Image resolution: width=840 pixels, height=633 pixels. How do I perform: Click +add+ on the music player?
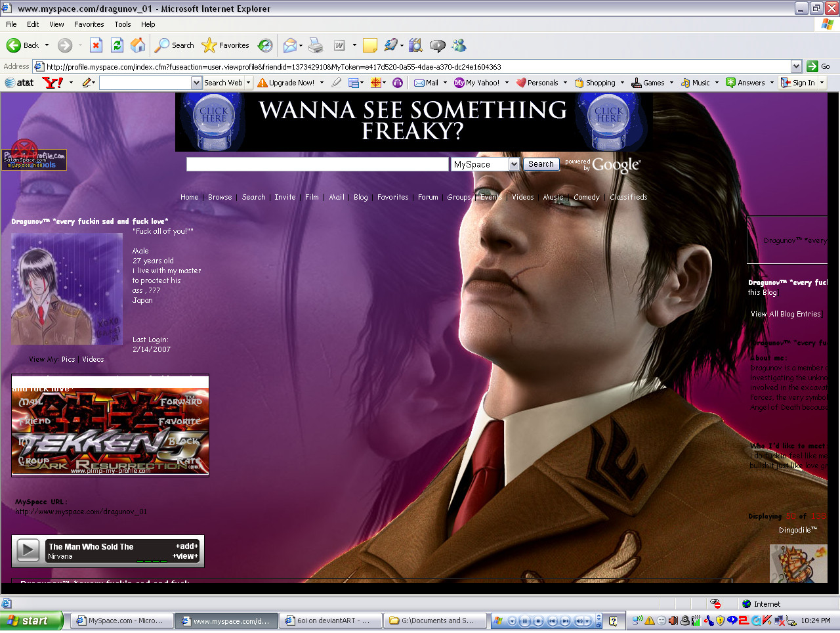(186, 546)
